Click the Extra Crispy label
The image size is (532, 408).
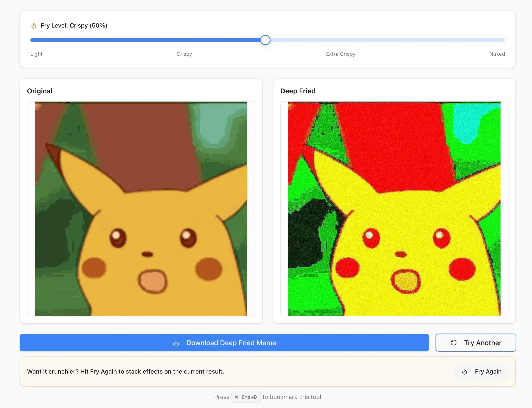pyautogui.click(x=340, y=54)
